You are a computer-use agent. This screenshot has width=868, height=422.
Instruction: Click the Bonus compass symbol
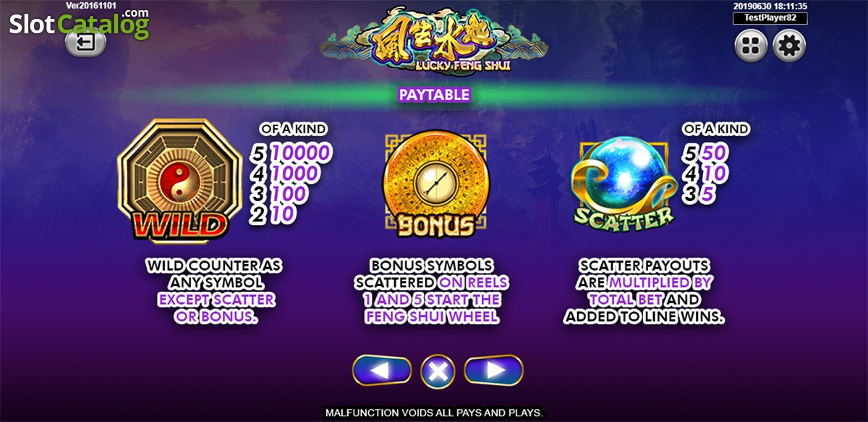[x=436, y=185]
